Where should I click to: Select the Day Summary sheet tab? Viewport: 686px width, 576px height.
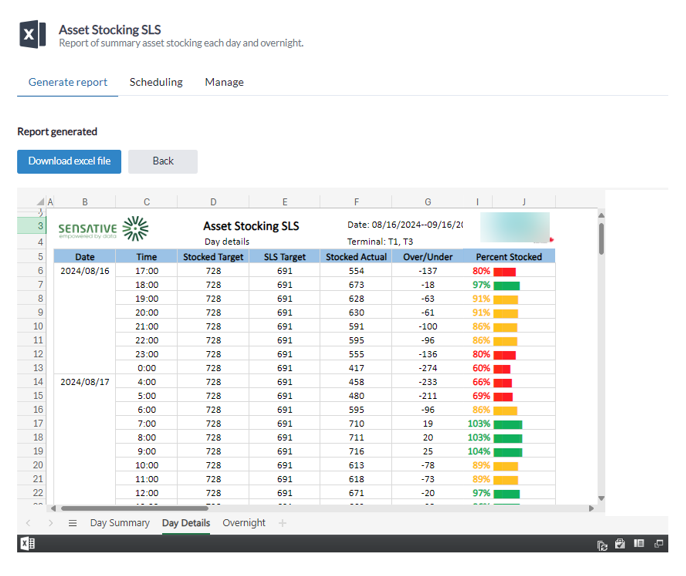tap(120, 523)
